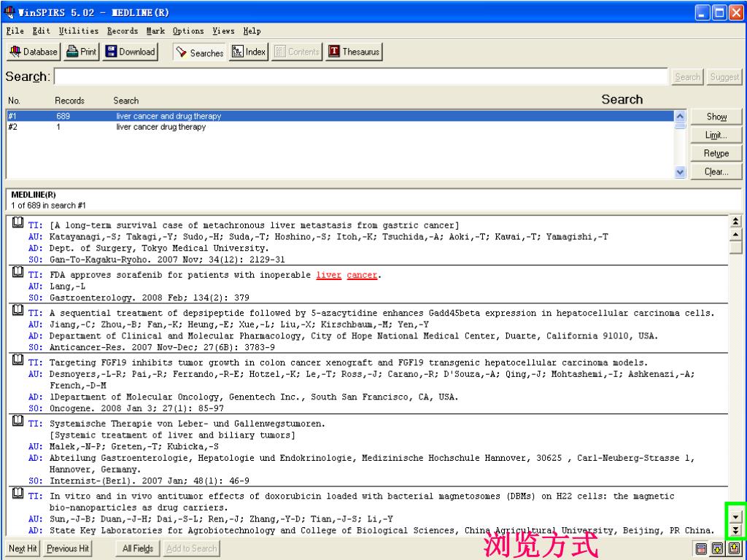Click the Clear... button
Image resolution: width=747 pixels, height=560 pixels.
[x=716, y=171]
